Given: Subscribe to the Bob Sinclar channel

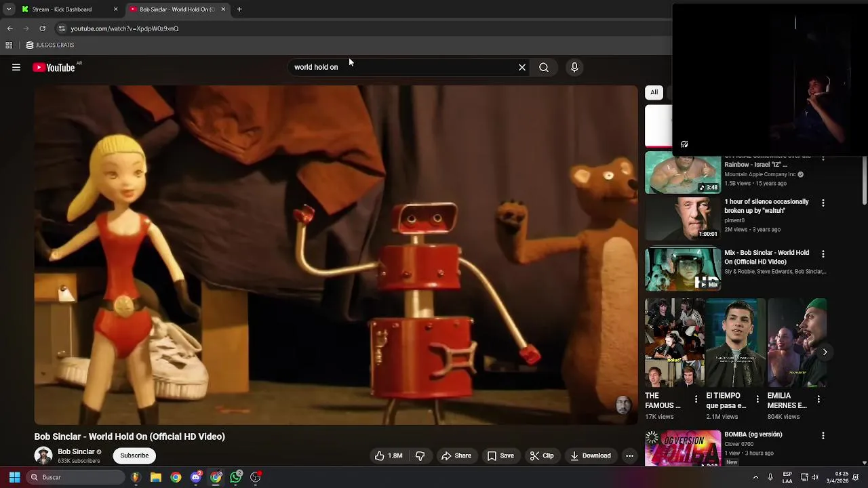Looking at the screenshot, I should 134,455.
